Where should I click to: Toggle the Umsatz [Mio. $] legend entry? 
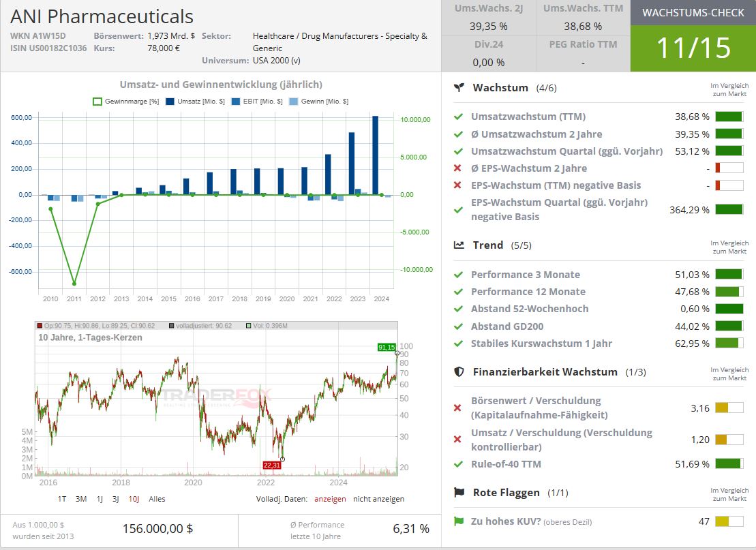(x=195, y=102)
